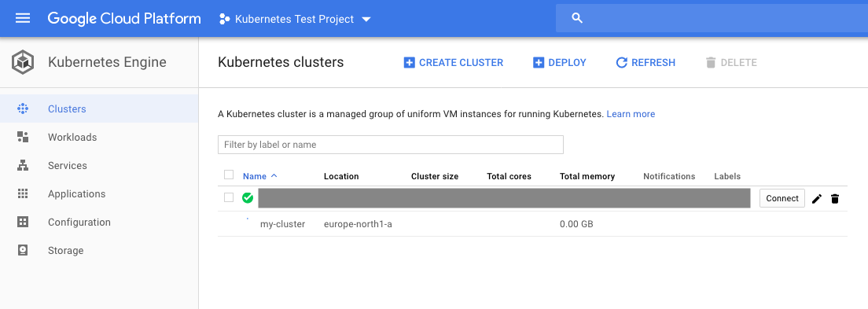Click the CREATE CLUSTER button

tap(454, 63)
